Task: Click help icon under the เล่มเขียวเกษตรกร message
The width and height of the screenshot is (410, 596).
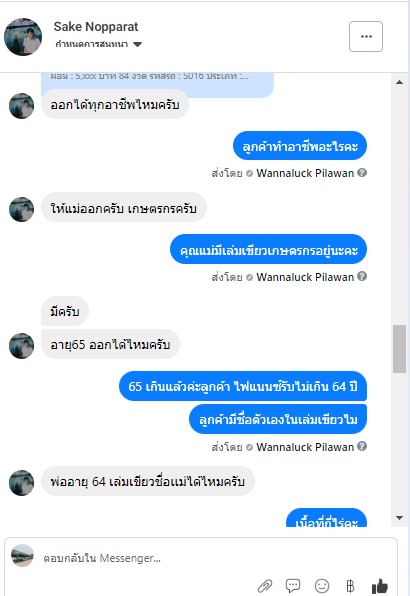Action: [362, 276]
